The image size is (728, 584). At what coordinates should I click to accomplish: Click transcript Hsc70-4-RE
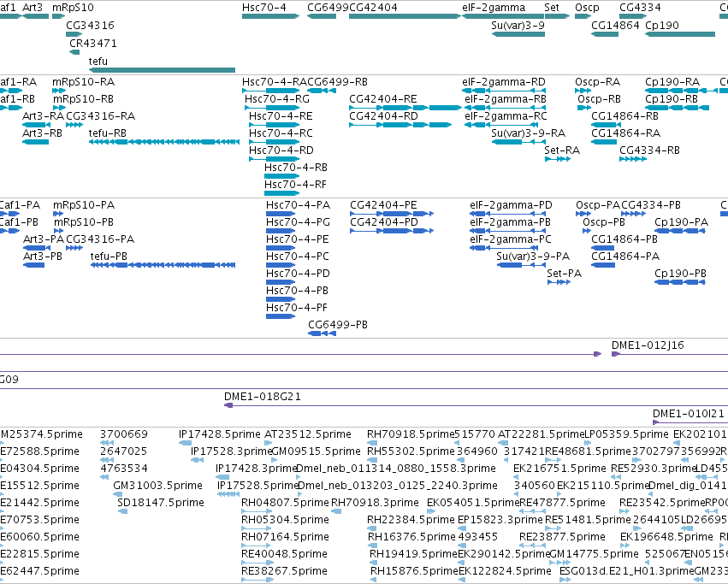tap(275, 125)
